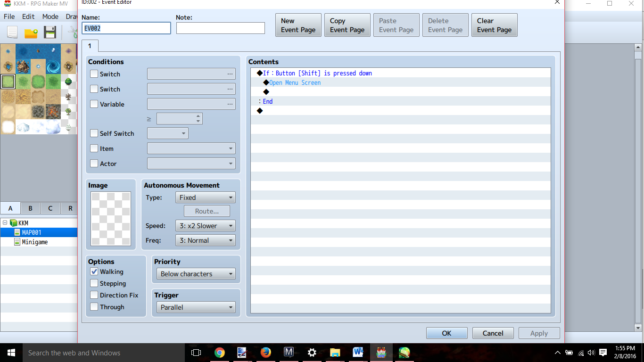Click the MAP001 map icon
This screenshot has height=362, width=644.
click(17, 232)
